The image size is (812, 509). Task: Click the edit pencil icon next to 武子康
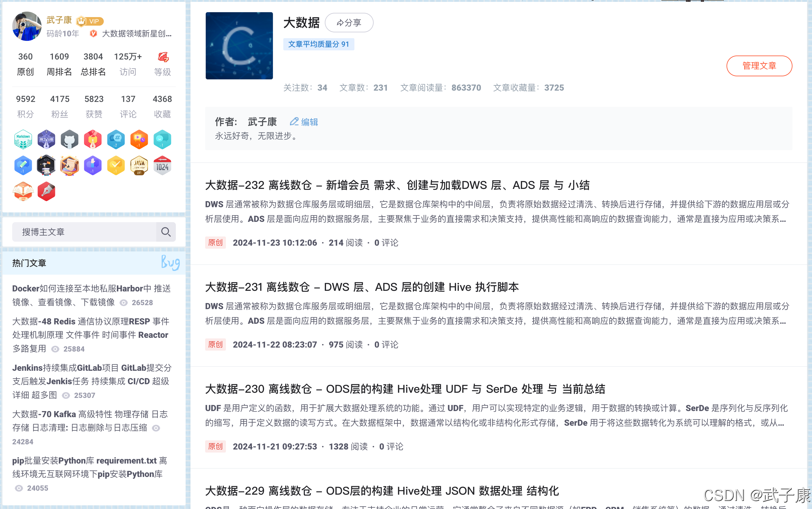click(295, 122)
